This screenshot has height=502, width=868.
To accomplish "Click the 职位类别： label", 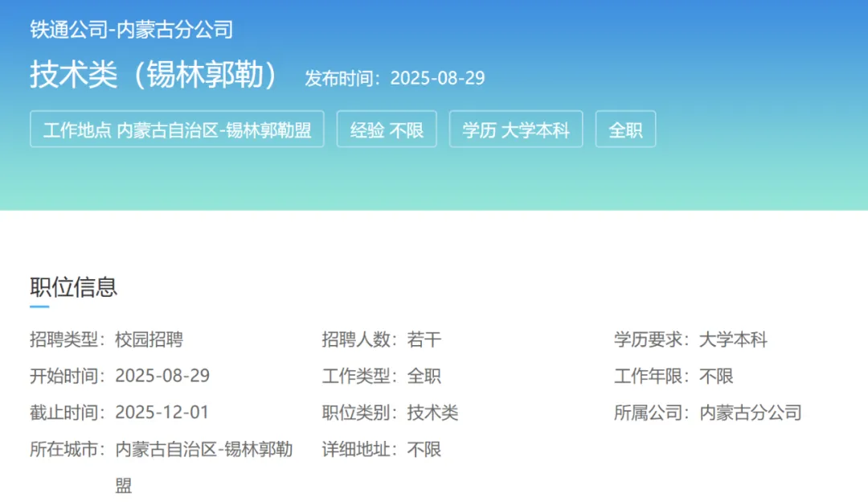I will [x=360, y=412].
